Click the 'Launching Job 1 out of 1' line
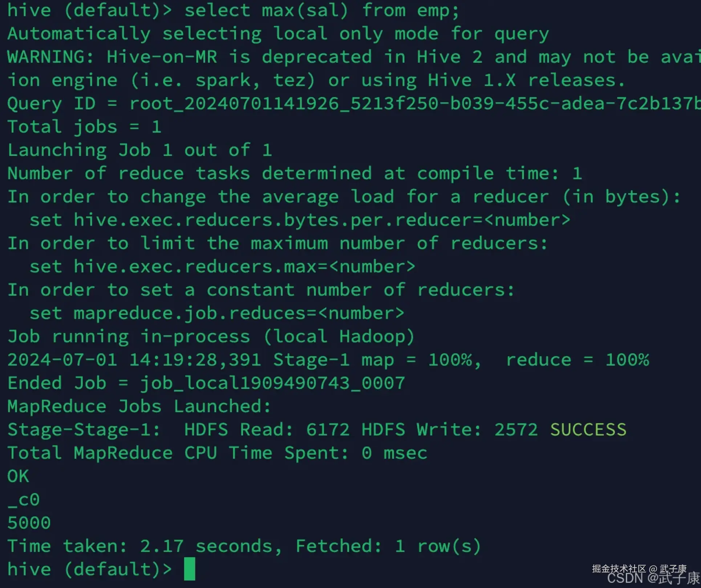The height and width of the screenshot is (588, 701). (139, 150)
